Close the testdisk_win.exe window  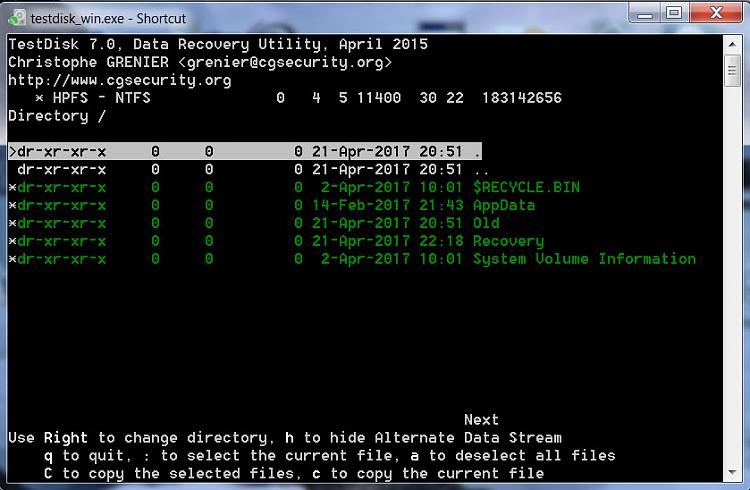tap(716, 13)
